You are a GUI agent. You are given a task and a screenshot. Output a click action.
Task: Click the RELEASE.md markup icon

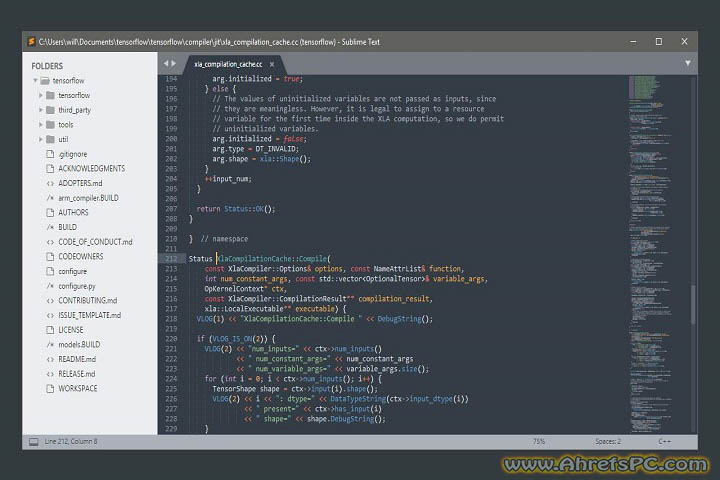51,374
